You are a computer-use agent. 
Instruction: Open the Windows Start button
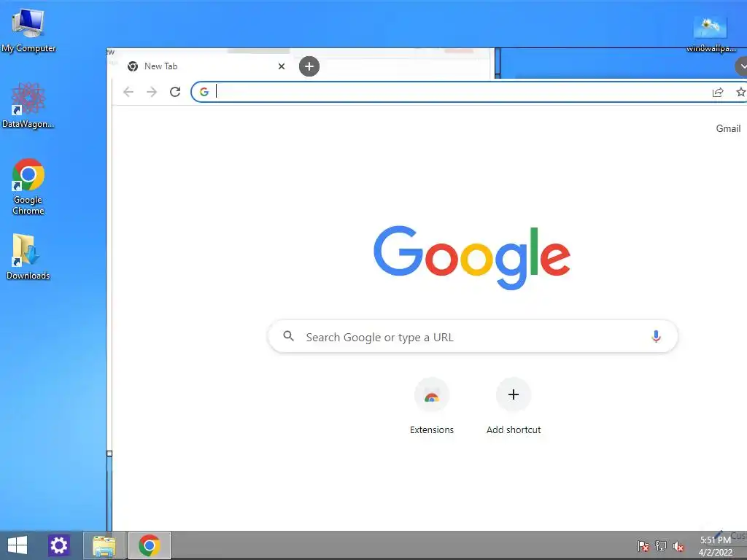[18, 545]
